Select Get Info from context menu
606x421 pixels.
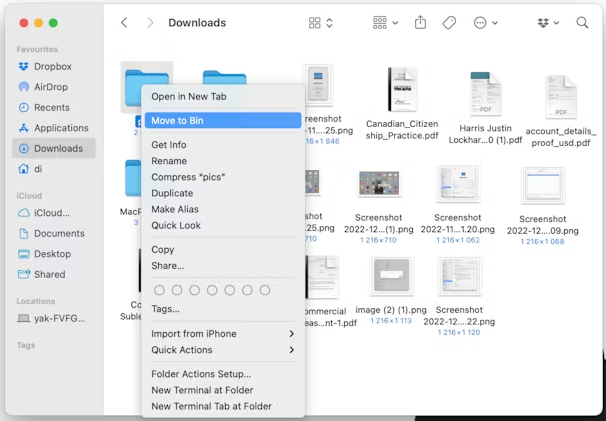tap(168, 145)
